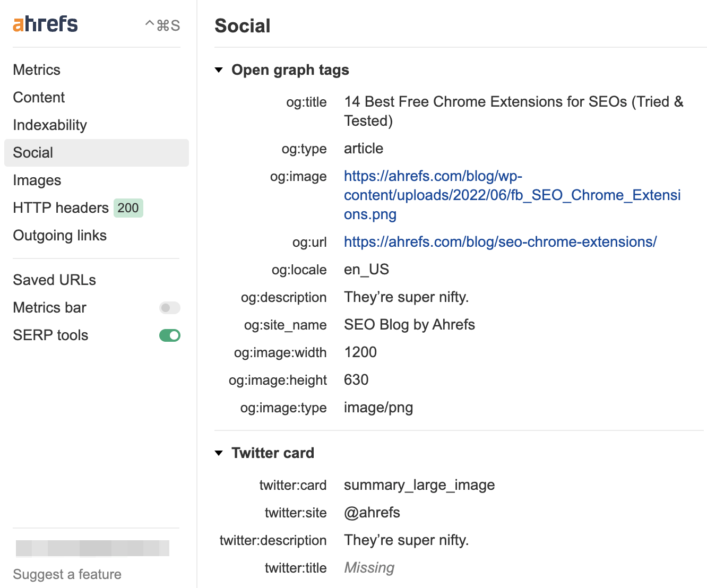Collapse the Open graph tags section
The width and height of the screenshot is (707, 588).
tap(219, 70)
